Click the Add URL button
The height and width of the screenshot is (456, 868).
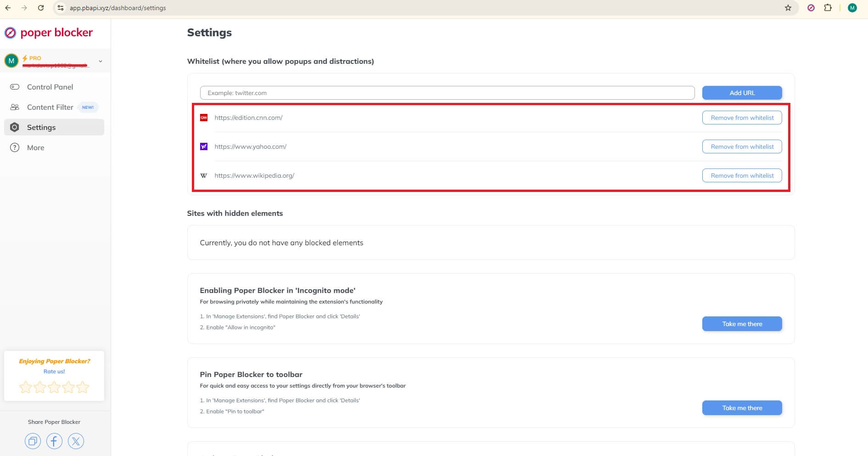click(x=742, y=93)
